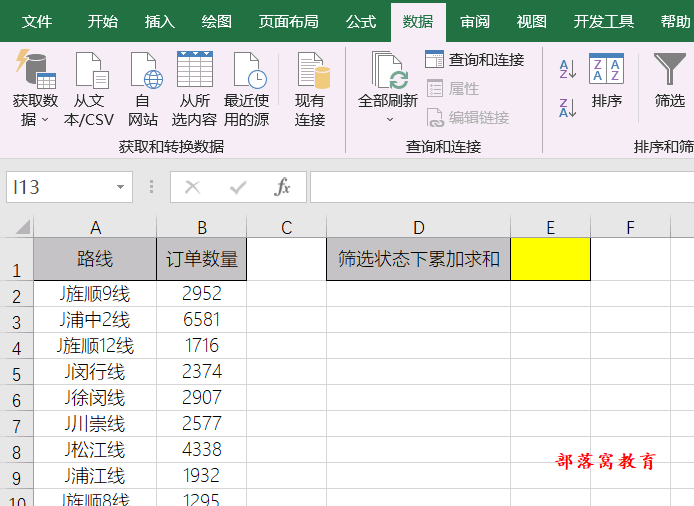Select cell J闵行线
The height and width of the screenshot is (506, 694).
[x=95, y=372]
